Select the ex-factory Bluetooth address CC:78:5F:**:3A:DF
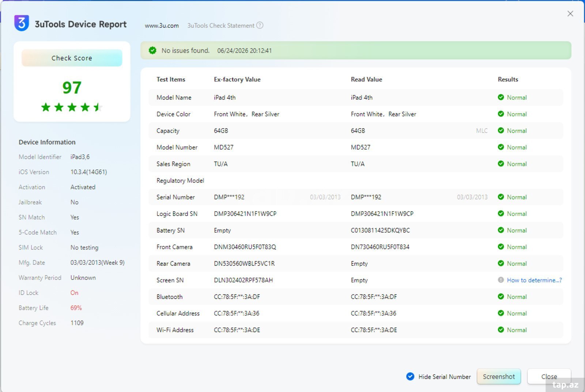The image size is (585, 392). (237, 297)
